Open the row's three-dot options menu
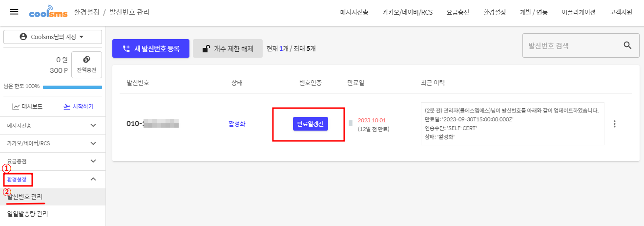Viewport: 644px width, 226px height. click(x=614, y=124)
